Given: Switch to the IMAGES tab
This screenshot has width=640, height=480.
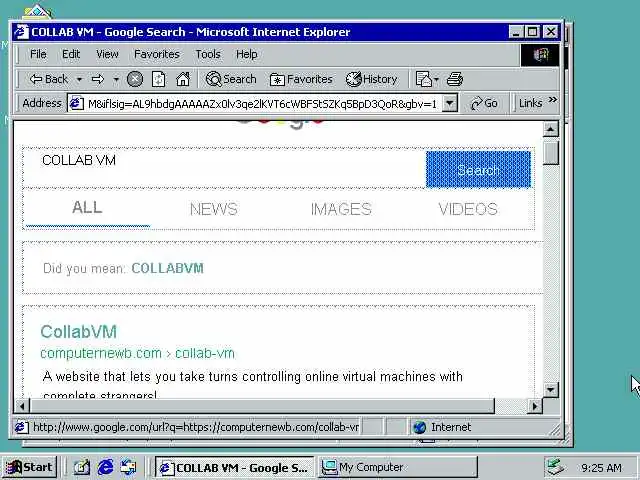Looking at the screenshot, I should click(341, 209).
